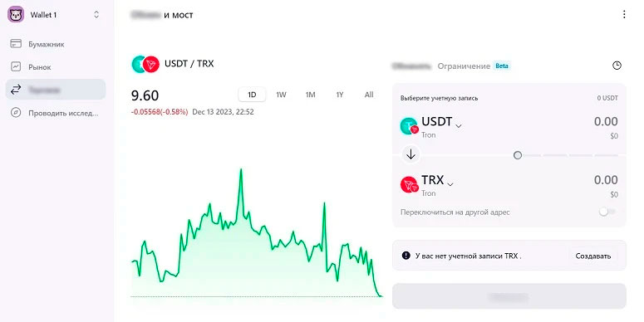The height and width of the screenshot is (322, 644).
Task: Open the Бумажник wallet sidebar icon
Action: (x=16, y=44)
